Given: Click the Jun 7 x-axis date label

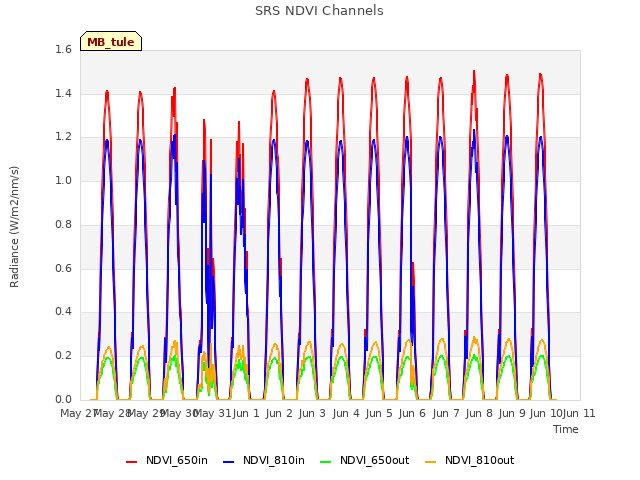Looking at the screenshot, I should (446, 413).
